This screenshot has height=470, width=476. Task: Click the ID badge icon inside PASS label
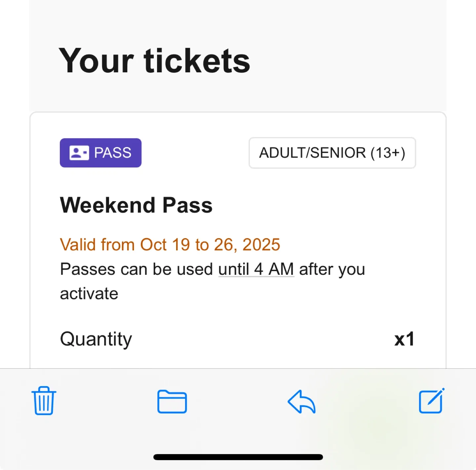tap(79, 153)
